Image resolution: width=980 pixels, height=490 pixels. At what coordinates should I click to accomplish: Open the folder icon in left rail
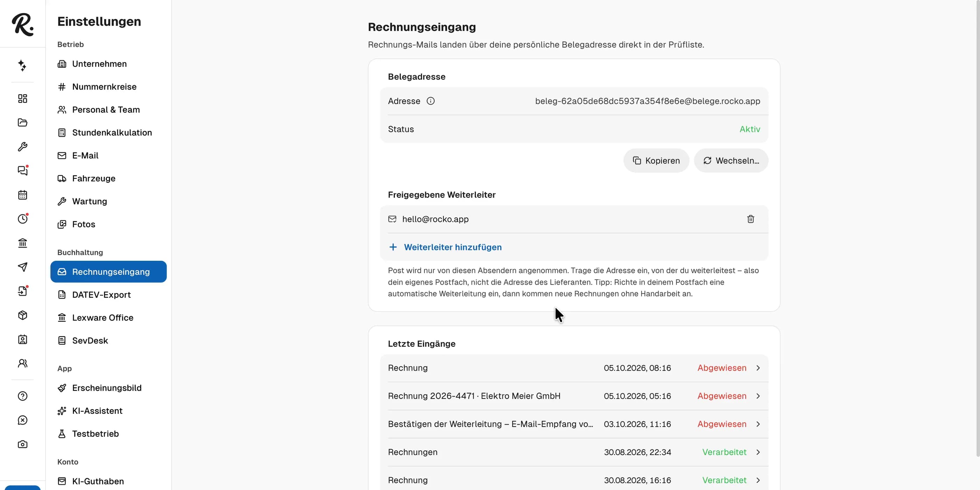pyautogui.click(x=22, y=122)
